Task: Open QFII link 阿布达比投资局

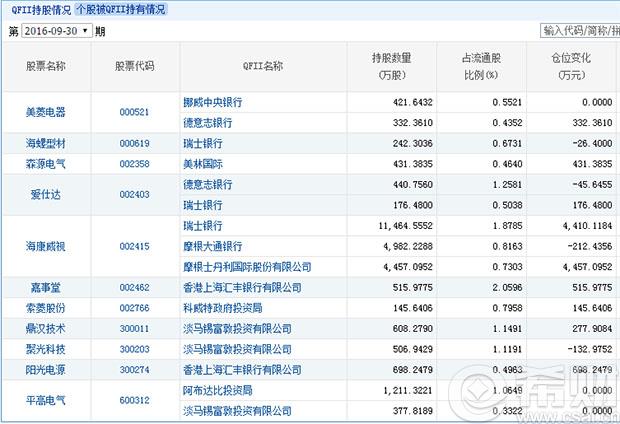Action: pyautogui.click(x=217, y=390)
